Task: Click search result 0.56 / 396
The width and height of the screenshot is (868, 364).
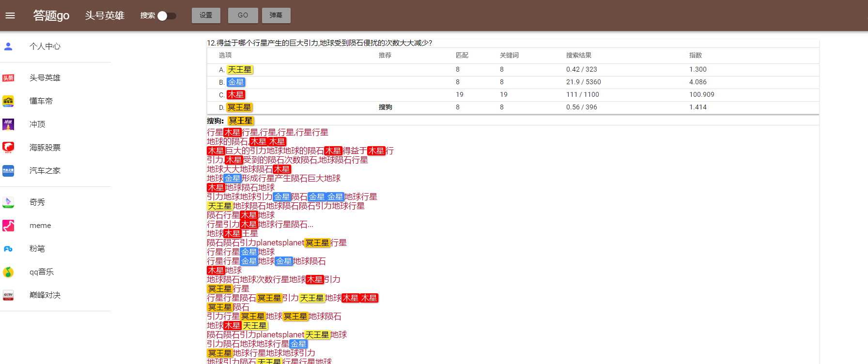Action: (582, 107)
